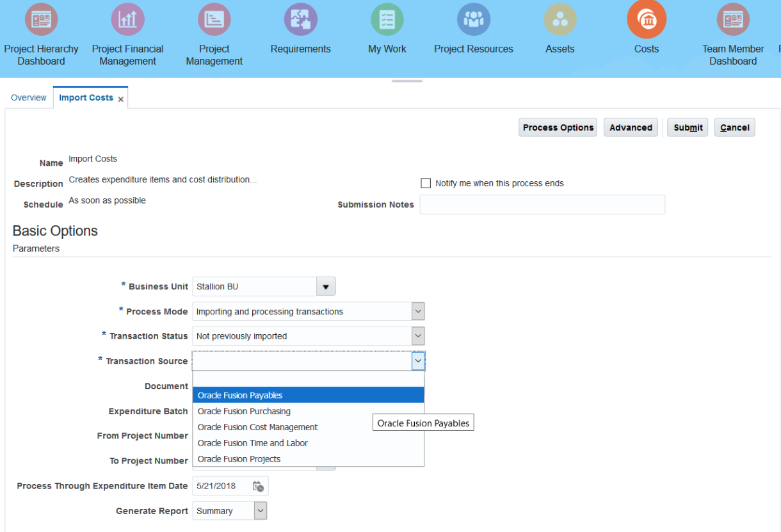
Task: Click the Submission Notes text field
Action: click(542, 204)
